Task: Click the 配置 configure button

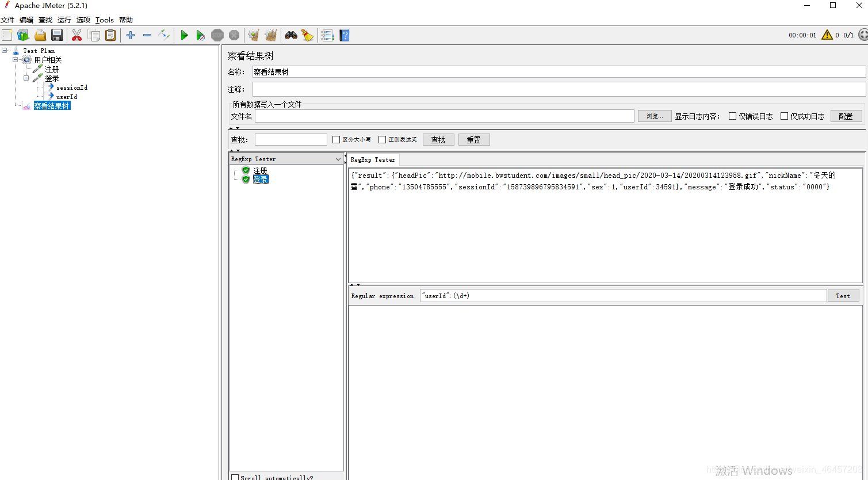Action: tap(846, 116)
